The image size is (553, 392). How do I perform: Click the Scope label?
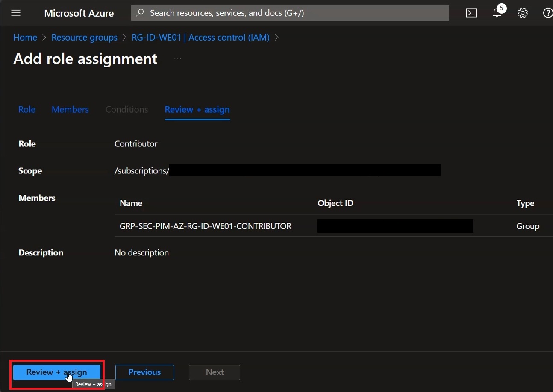[x=30, y=171]
